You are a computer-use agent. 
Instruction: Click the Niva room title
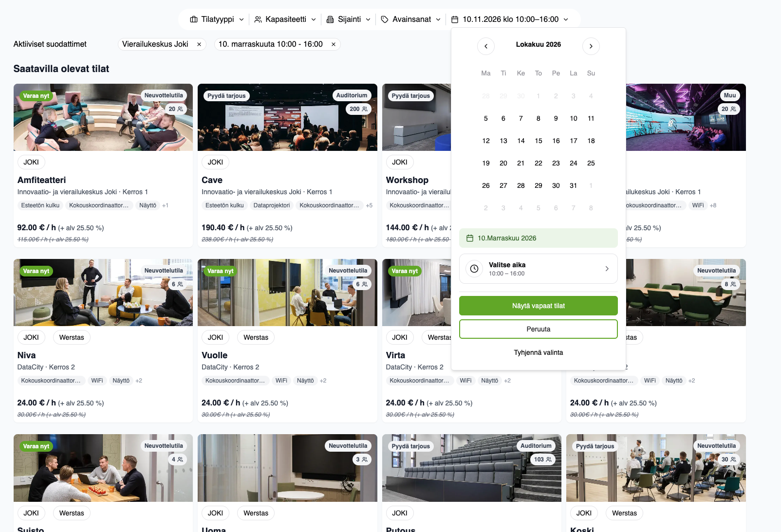tap(27, 355)
